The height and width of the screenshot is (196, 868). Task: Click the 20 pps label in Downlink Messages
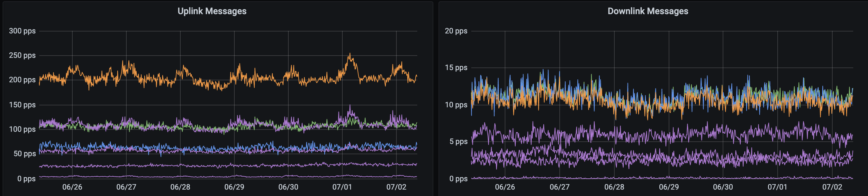pos(456,31)
